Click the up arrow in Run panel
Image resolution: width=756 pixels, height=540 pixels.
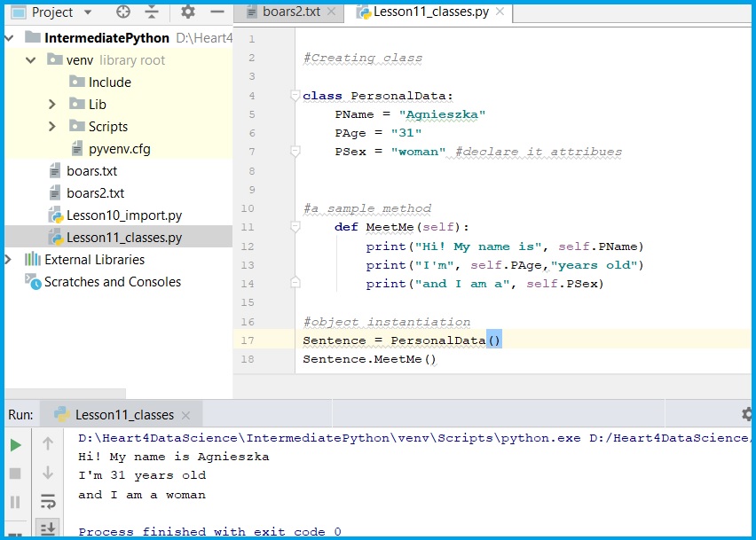pyautogui.click(x=48, y=443)
